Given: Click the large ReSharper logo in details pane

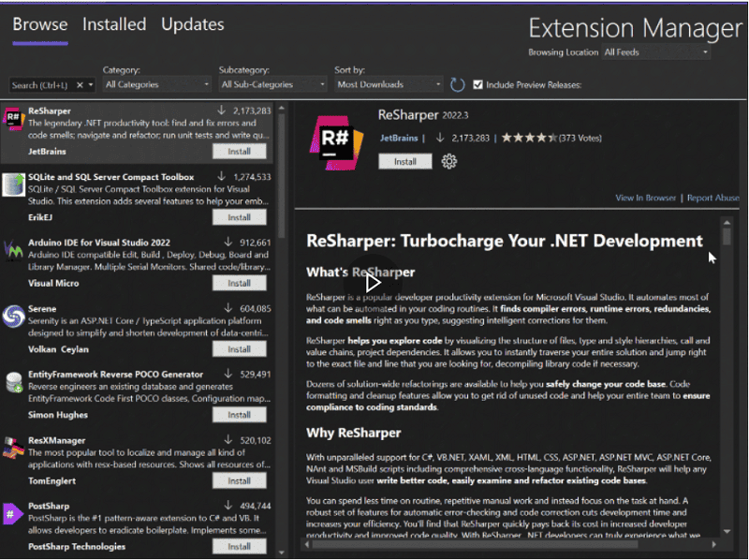Looking at the screenshot, I should point(336,143).
